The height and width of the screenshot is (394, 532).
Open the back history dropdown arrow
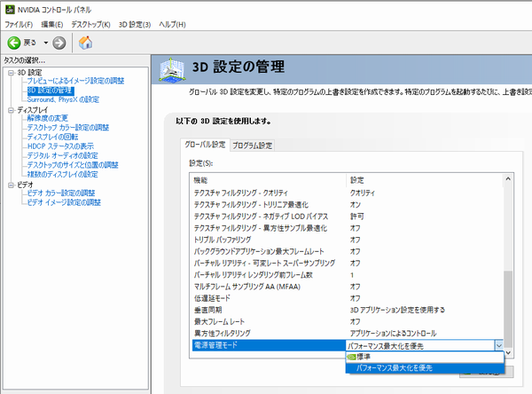pos(46,43)
